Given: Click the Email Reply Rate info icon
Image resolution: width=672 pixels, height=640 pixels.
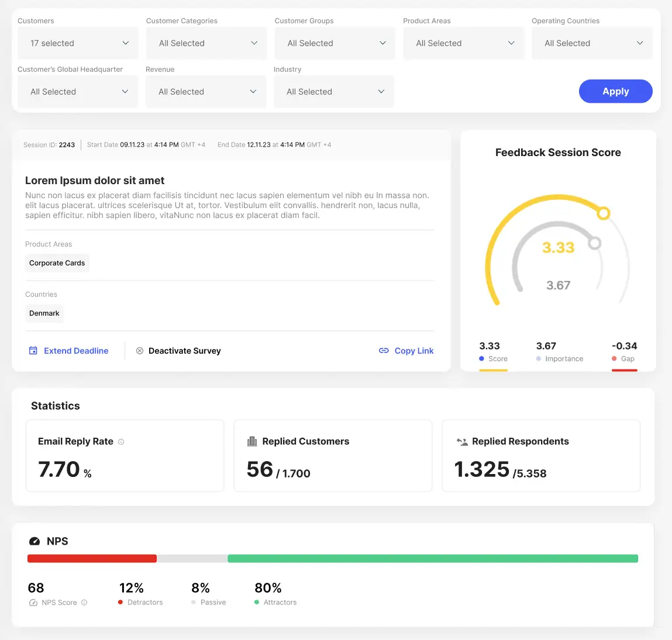Looking at the screenshot, I should point(121,442).
